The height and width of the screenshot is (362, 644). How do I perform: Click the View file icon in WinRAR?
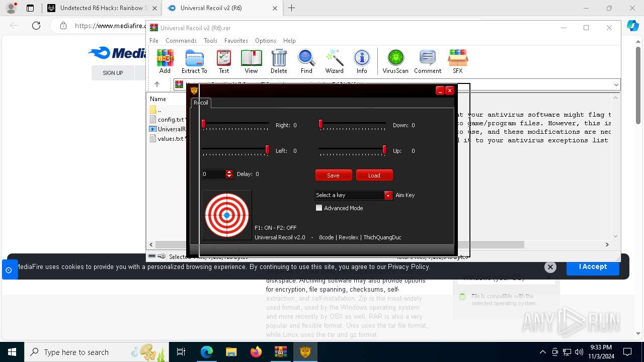251,61
